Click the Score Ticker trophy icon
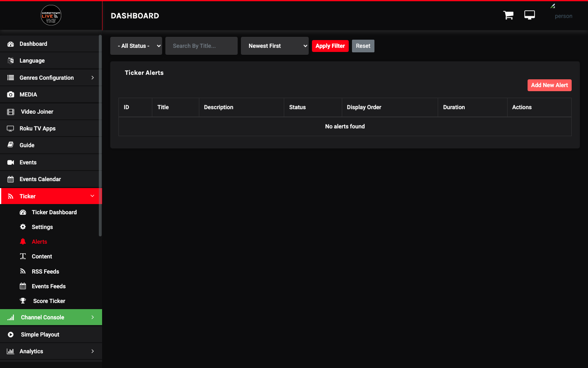 23,301
